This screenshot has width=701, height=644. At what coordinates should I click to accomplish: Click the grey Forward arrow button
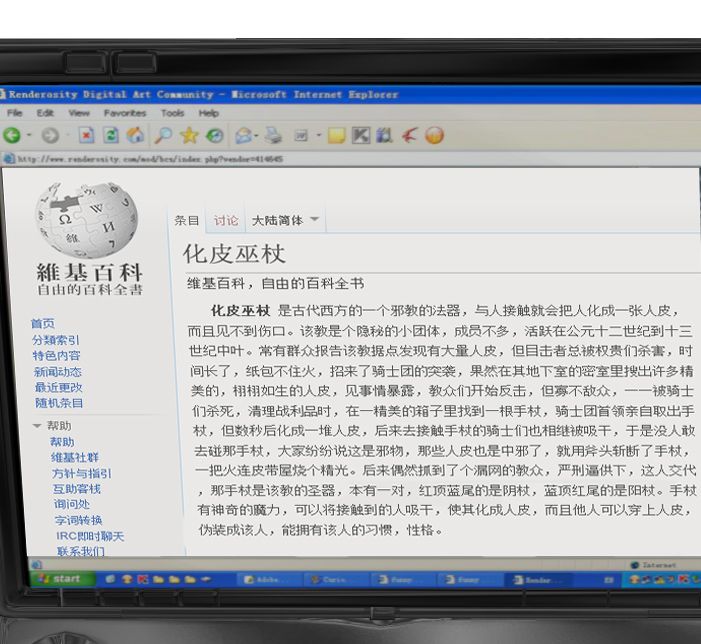point(50,135)
